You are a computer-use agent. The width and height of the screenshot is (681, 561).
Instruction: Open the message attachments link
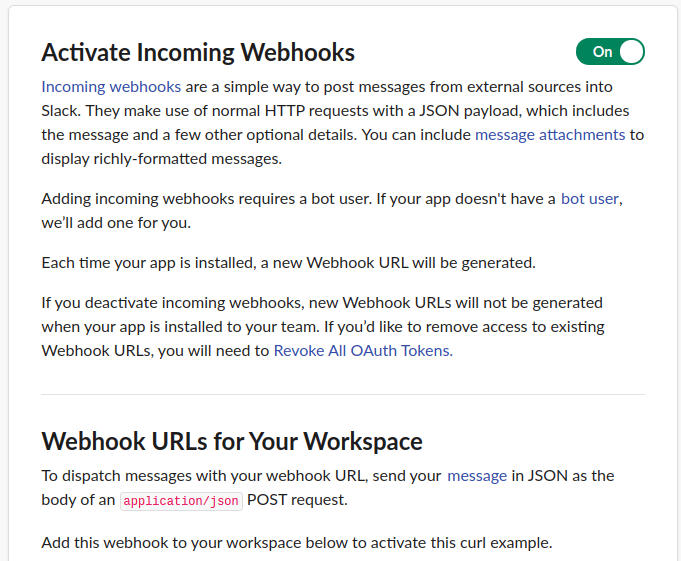550,135
